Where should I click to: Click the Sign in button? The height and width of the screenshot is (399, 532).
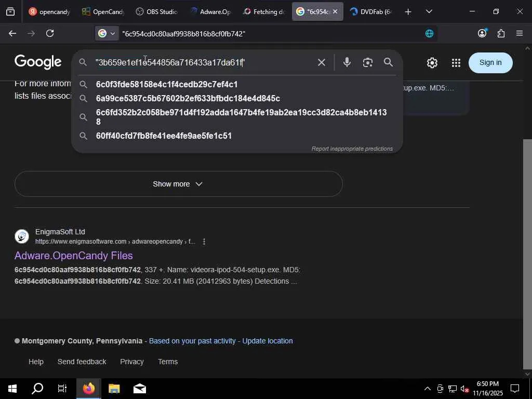490,62
